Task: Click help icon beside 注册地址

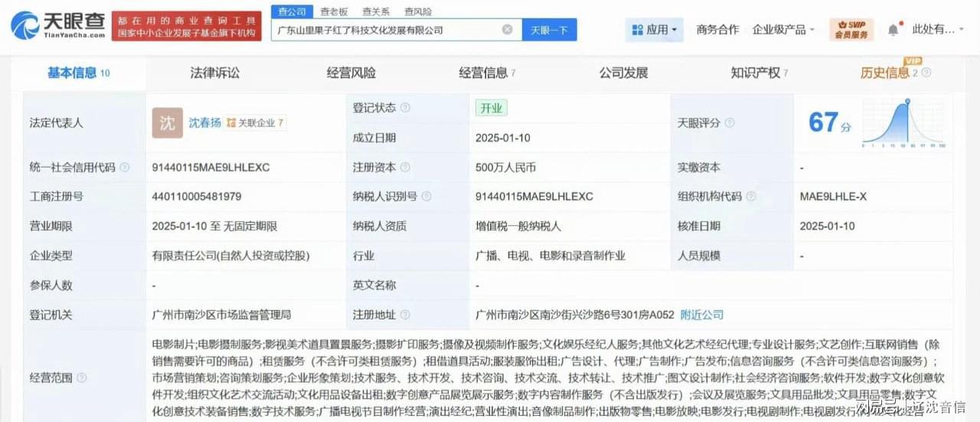Action: [x=405, y=315]
